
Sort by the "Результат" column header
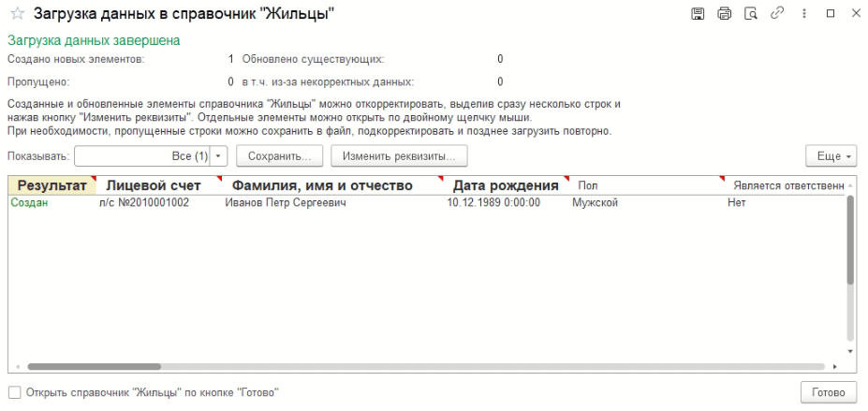point(52,185)
